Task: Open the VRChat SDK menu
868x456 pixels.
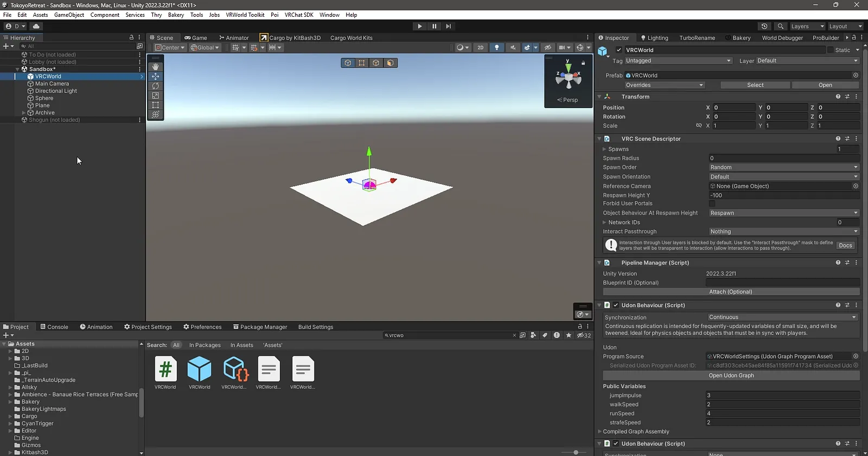Action: pos(299,15)
